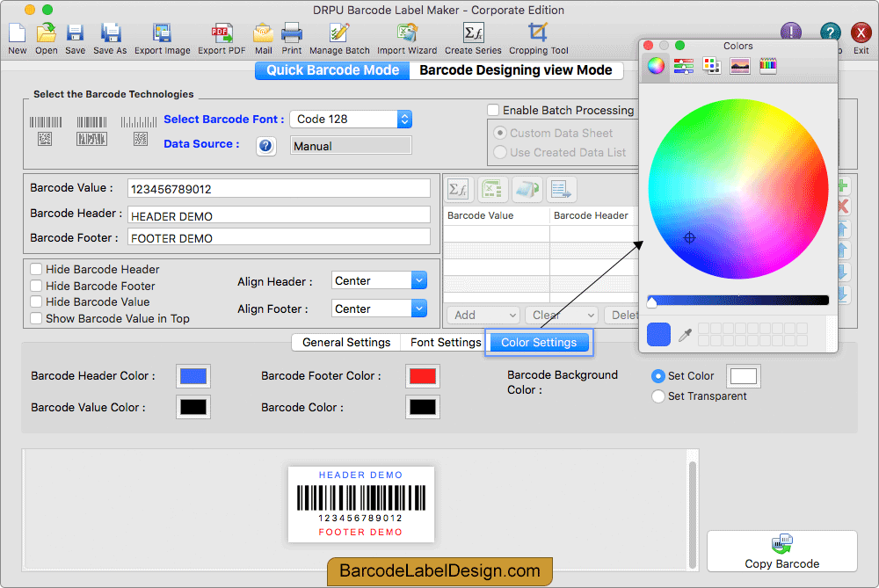The image size is (879, 588).
Task: Select Use Created Data List option
Action: [500, 152]
